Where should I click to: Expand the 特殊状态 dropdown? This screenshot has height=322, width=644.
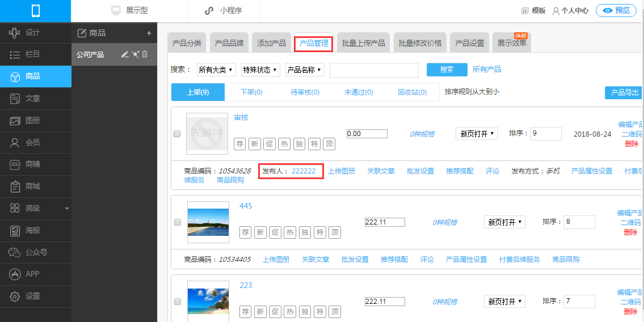[x=260, y=70]
